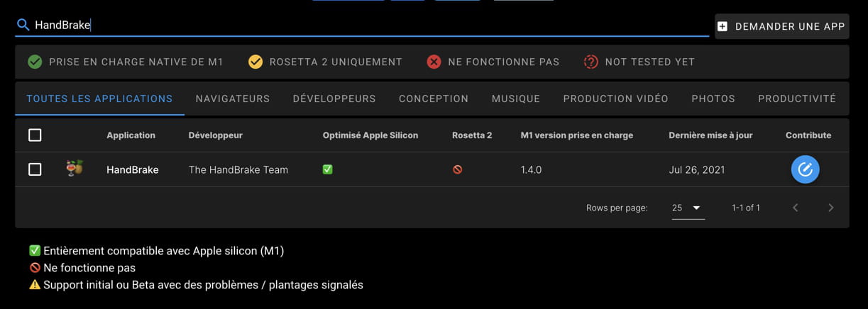Open the rows per page dropdown

click(x=688, y=208)
